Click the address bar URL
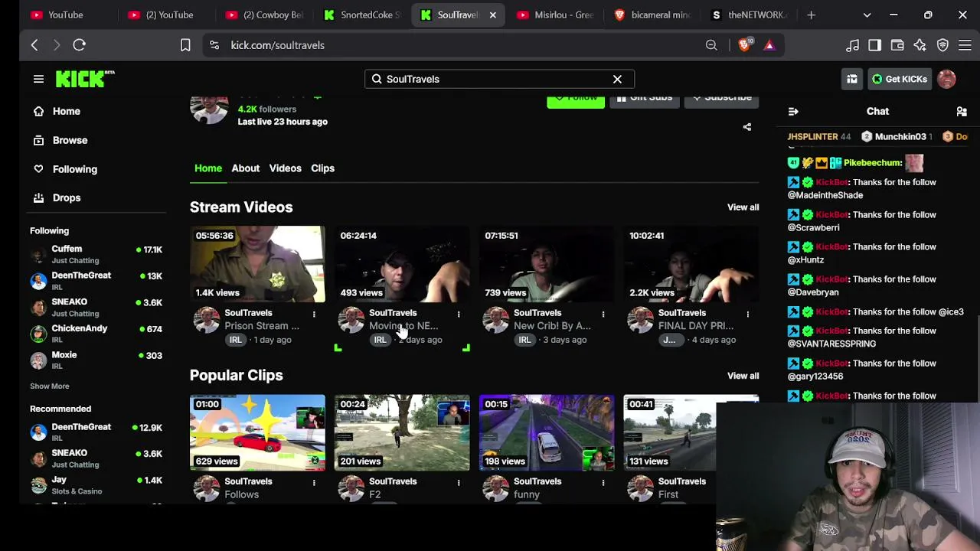The width and height of the screenshot is (980, 551). click(x=277, y=45)
